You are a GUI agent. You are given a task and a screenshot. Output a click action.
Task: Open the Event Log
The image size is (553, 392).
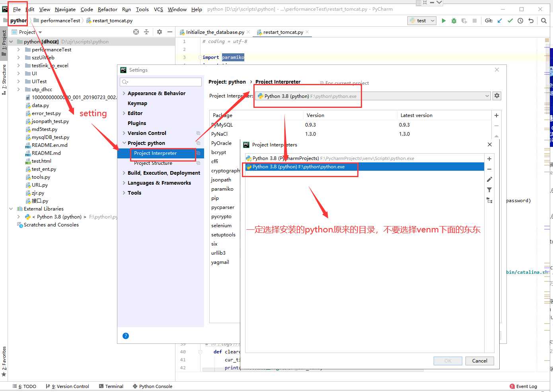[x=523, y=386]
